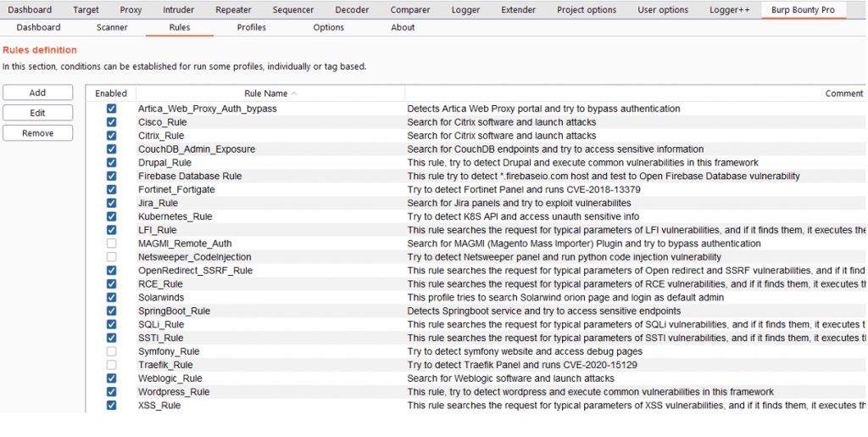Switch to the Logger++ tab
Screen dimensions: 868x437
(732, 10)
